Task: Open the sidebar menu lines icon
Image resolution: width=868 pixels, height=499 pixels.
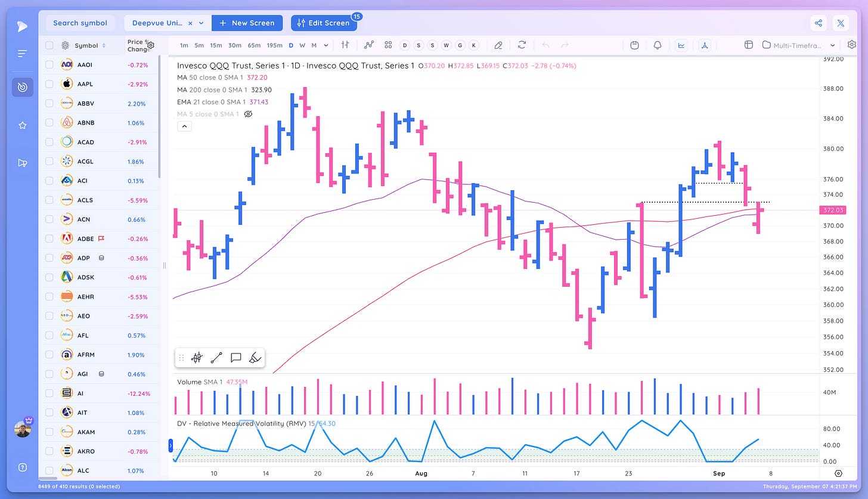Action: click(x=22, y=54)
